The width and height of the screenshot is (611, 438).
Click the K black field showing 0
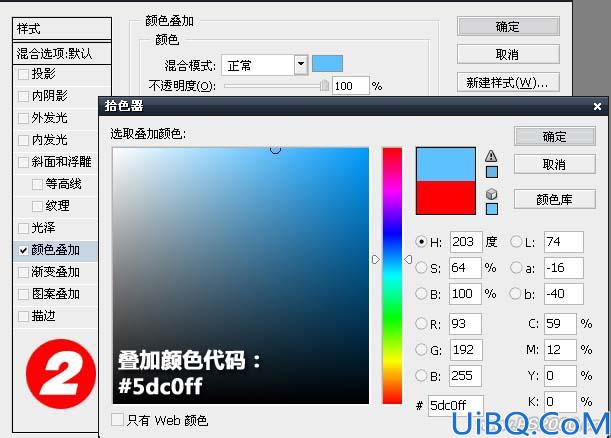click(560, 402)
